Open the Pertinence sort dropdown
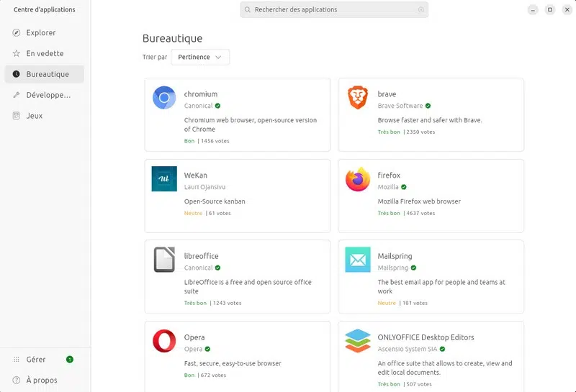Viewport: 576px width, 392px height. tap(200, 57)
